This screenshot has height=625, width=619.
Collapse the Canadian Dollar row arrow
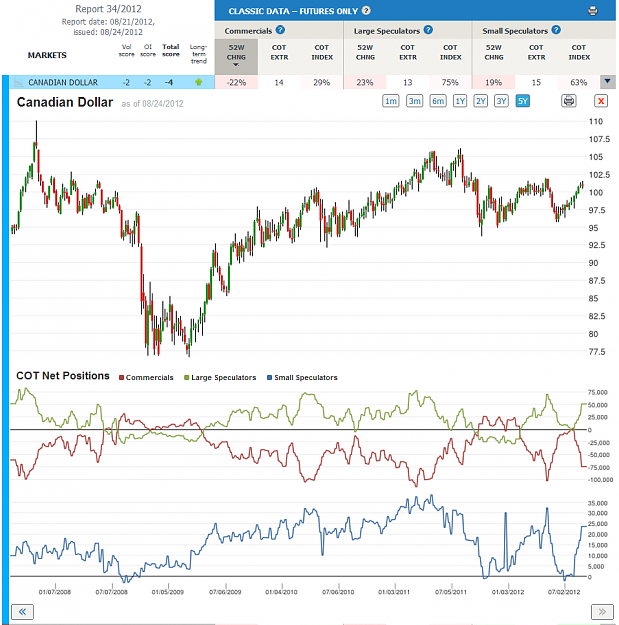[607, 82]
